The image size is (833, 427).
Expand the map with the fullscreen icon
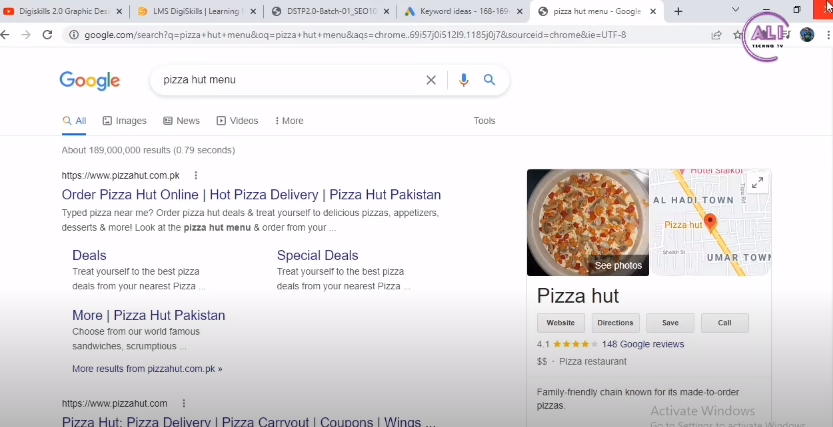(758, 183)
